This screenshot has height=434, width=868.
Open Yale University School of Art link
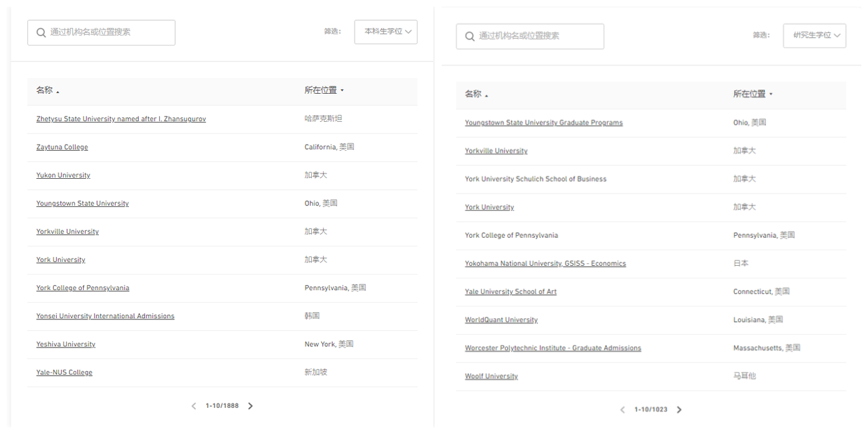click(x=511, y=292)
